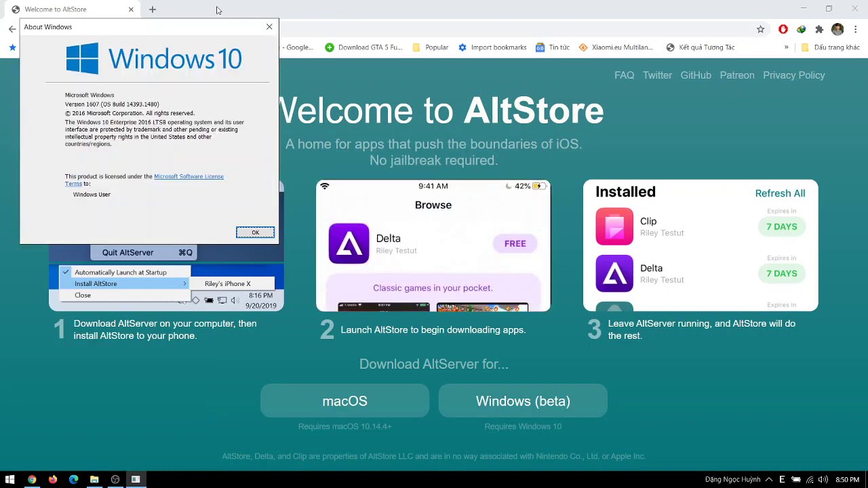
Task: Click the FAQ link in AltStore header
Action: (x=624, y=75)
